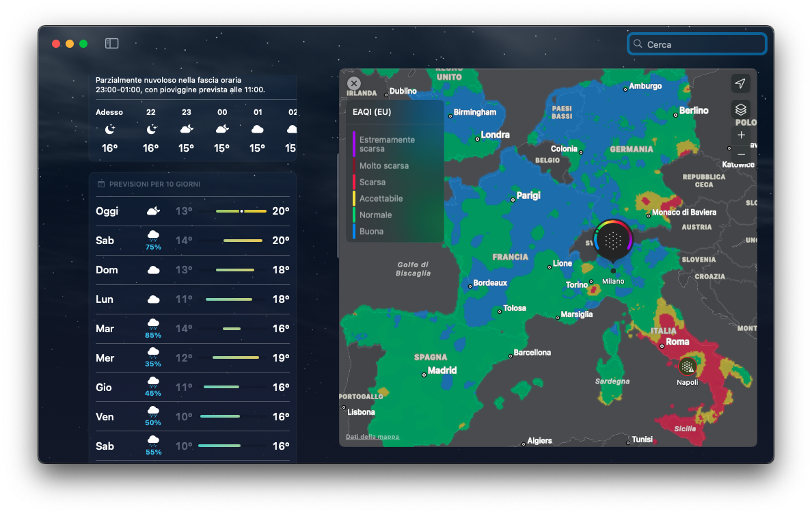Viewport: 812px width, 514px height.
Task: Select the Milano air quality pin
Action: point(613,240)
